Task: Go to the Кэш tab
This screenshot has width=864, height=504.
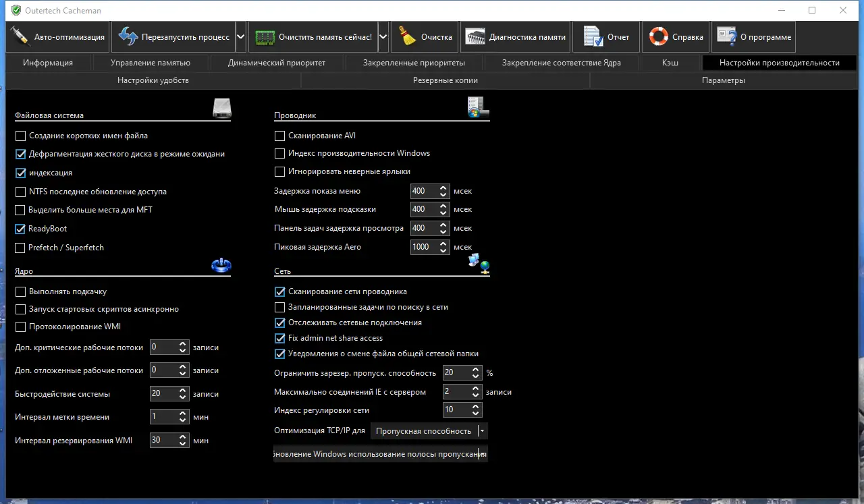Action: (x=670, y=63)
